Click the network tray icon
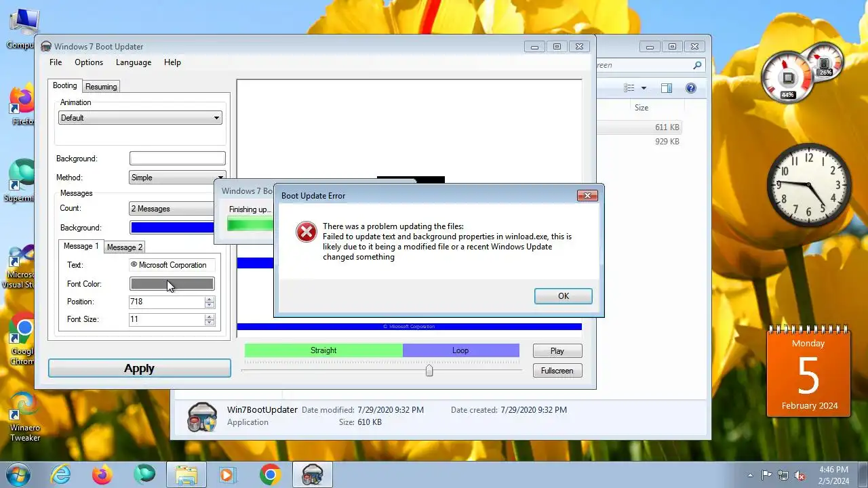This screenshot has width=868, height=488. coord(783,475)
